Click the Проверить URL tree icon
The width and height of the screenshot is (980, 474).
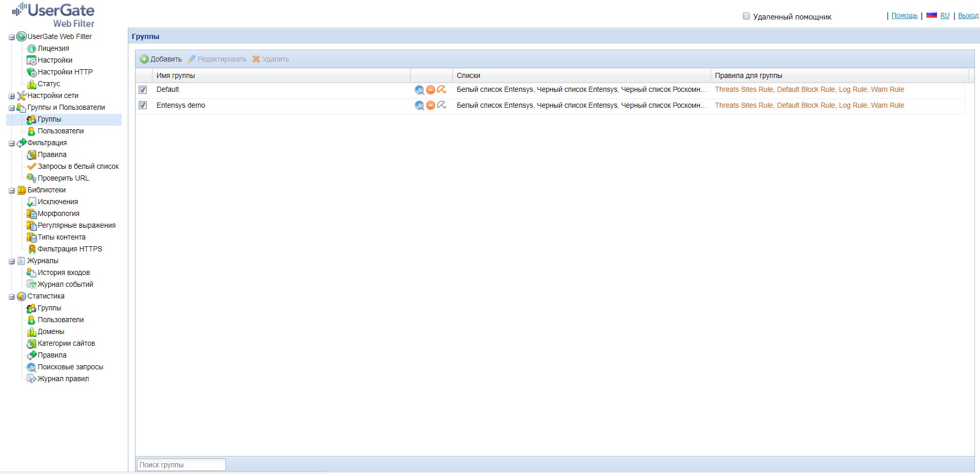coord(32,179)
